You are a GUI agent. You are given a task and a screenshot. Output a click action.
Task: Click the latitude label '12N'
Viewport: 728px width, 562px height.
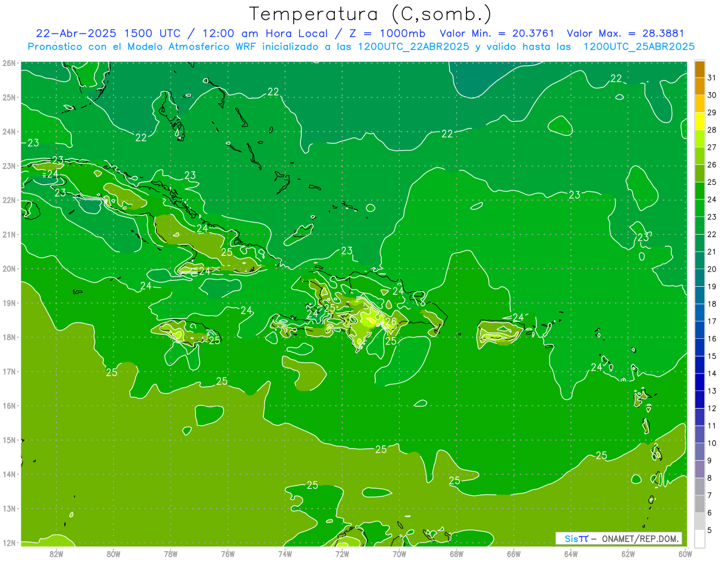tap(8, 543)
